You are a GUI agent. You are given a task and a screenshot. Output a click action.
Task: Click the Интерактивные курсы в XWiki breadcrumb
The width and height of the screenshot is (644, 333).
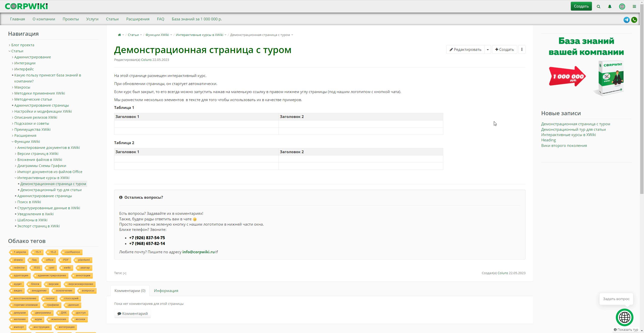tap(199, 35)
